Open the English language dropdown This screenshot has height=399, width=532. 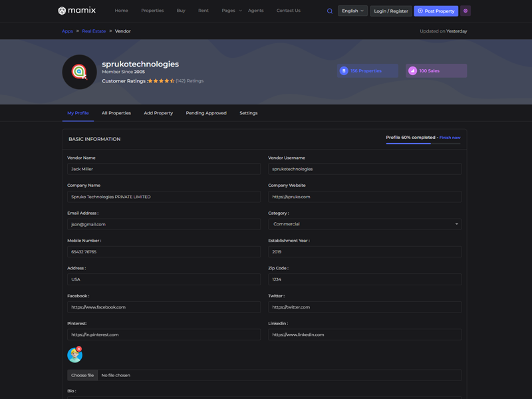352,11
